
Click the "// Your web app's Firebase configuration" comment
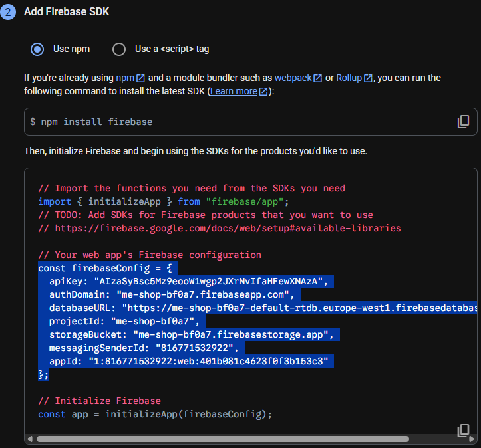pyautogui.click(x=150, y=255)
